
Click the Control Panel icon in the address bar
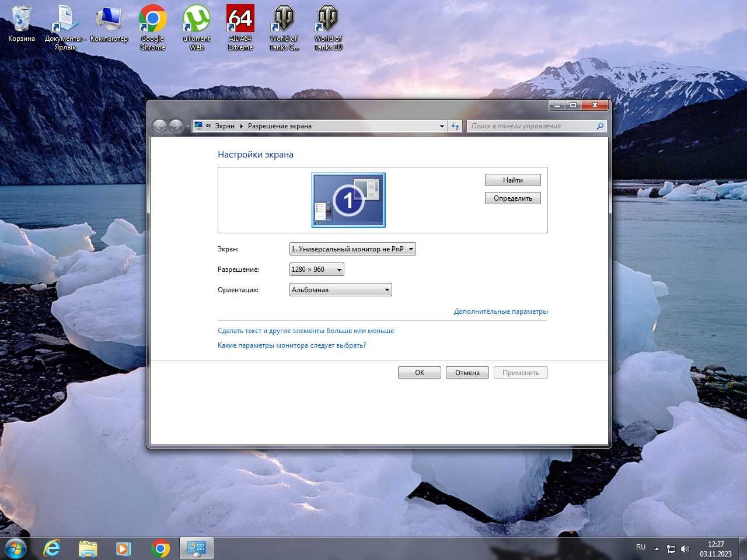[x=198, y=125]
